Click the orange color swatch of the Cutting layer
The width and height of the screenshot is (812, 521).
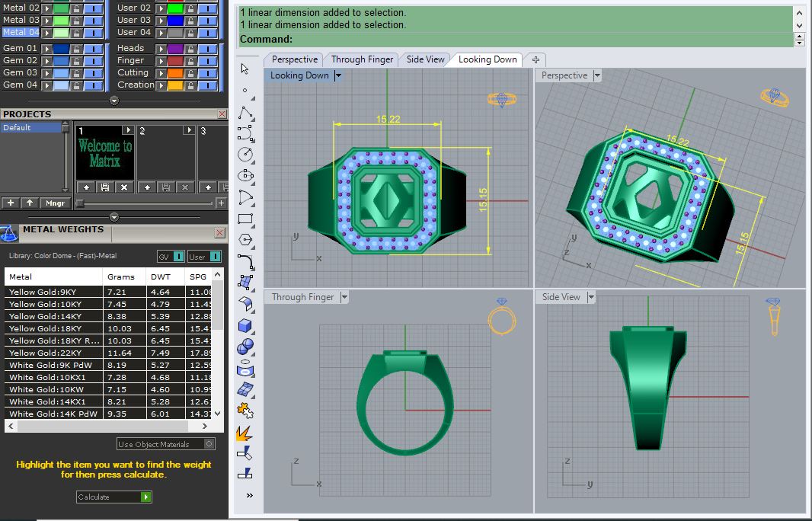click(175, 72)
